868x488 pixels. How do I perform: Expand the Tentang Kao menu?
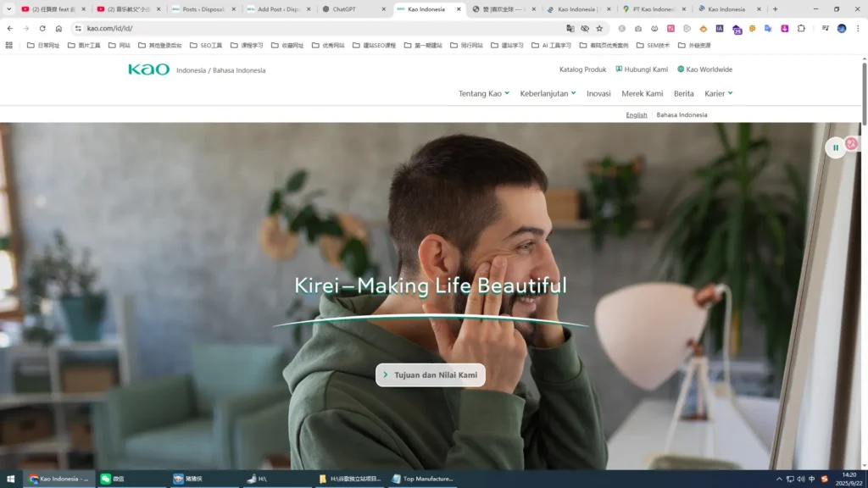(x=483, y=93)
